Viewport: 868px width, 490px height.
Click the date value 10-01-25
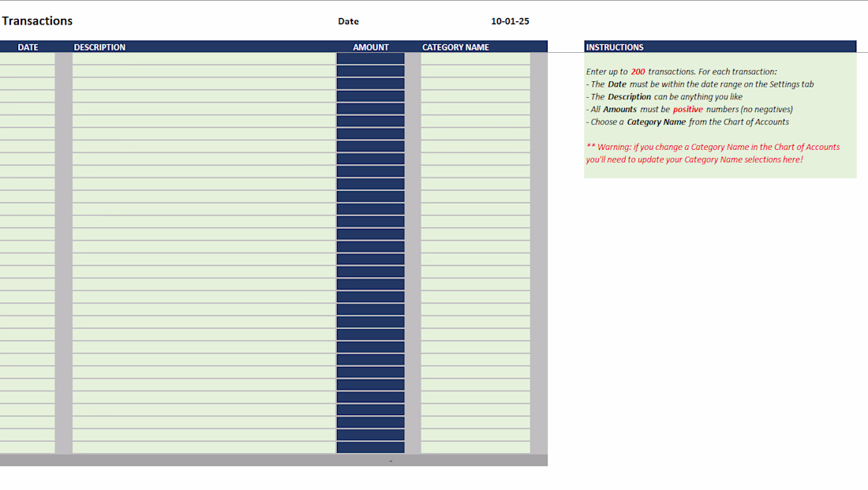(x=510, y=21)
